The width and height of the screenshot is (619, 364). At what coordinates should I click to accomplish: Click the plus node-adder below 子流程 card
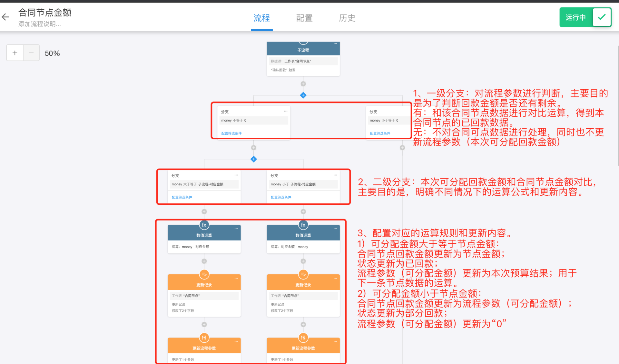(303, 84)
